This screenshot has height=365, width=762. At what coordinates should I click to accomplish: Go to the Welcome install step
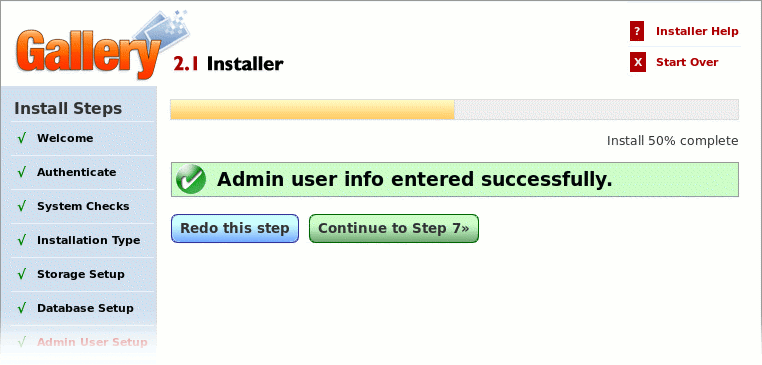[65, 139]
